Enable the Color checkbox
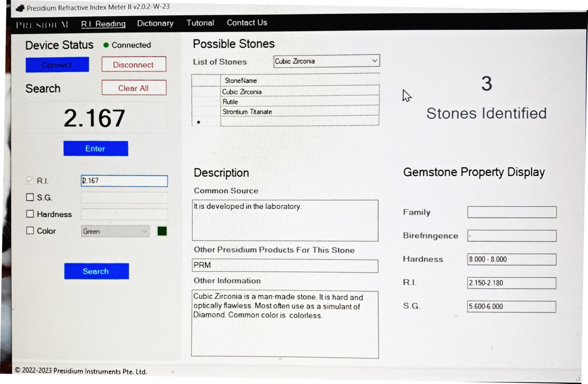 point(30,230)
